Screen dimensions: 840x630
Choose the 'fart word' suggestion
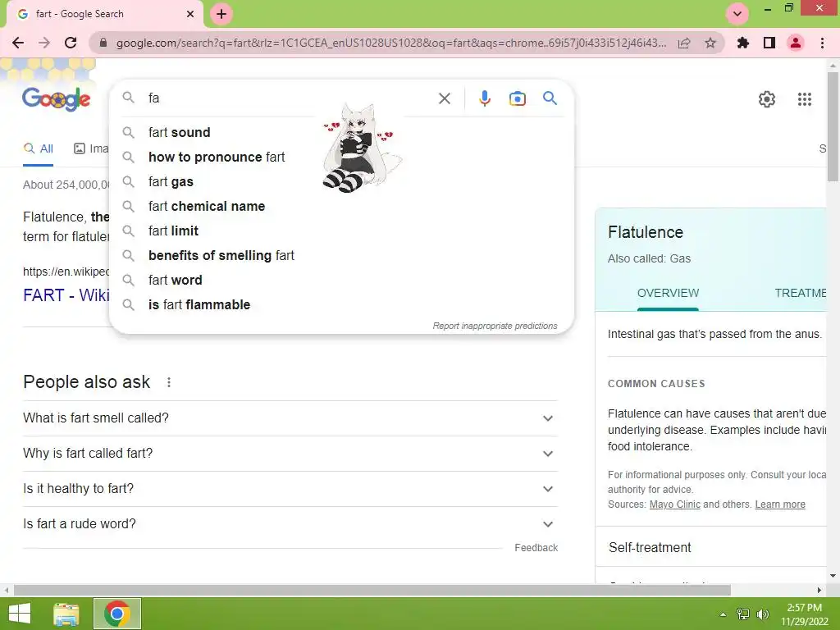click(x=341, y=281)
